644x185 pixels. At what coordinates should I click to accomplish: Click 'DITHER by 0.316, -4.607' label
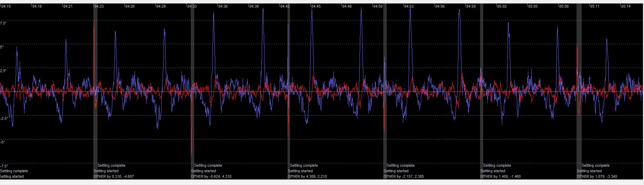(x=114, y=176)
